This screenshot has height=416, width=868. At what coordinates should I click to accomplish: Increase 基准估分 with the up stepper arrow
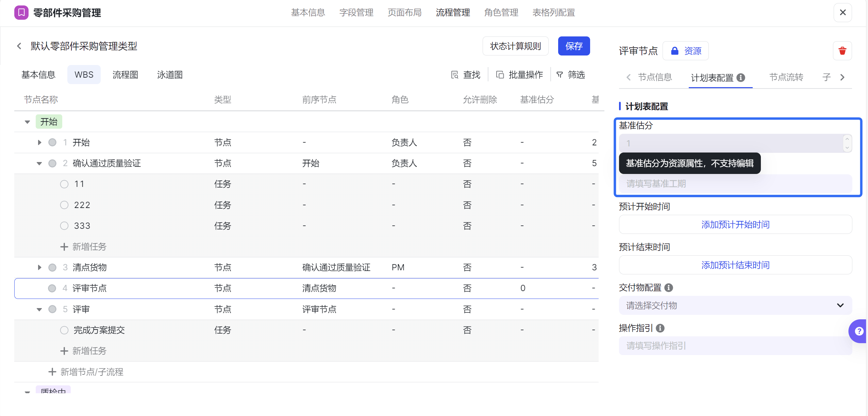(847, 139)
